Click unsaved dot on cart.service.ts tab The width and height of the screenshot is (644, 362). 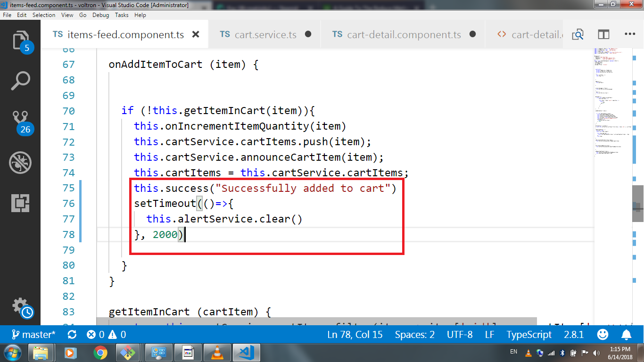(308, 34)
